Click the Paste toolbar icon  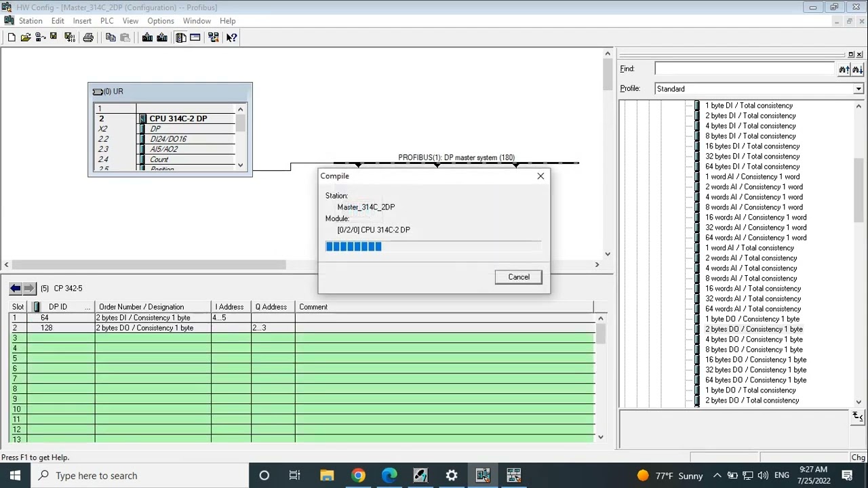coord(125,37)
